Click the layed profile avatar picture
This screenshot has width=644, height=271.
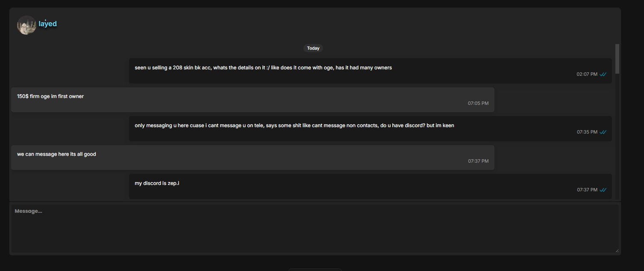point(26,25)
